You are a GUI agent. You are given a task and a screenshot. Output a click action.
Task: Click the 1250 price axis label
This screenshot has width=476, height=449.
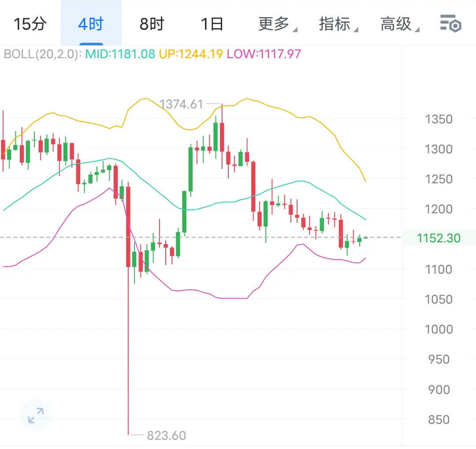coord(439,179)
